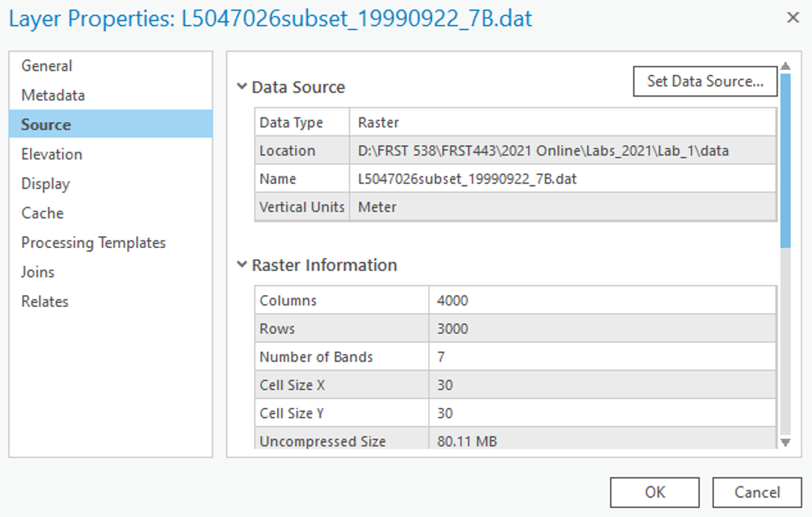Open the Elevation settings tab
Viewport: 812px width, 517px height.
(x=52, y=155)
